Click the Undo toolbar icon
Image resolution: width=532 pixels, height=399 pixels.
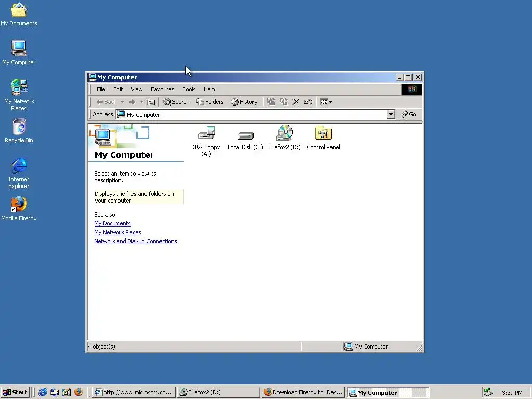click(x=309, y=102)
